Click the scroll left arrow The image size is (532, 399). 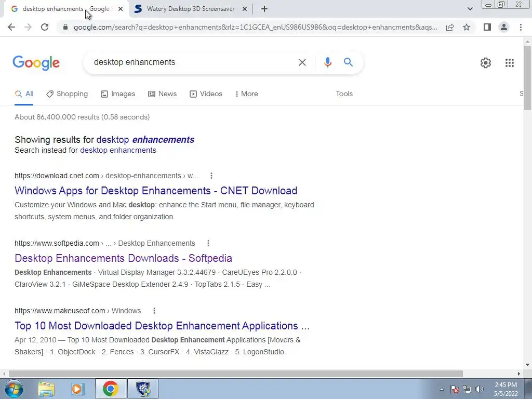coord(4,374)
